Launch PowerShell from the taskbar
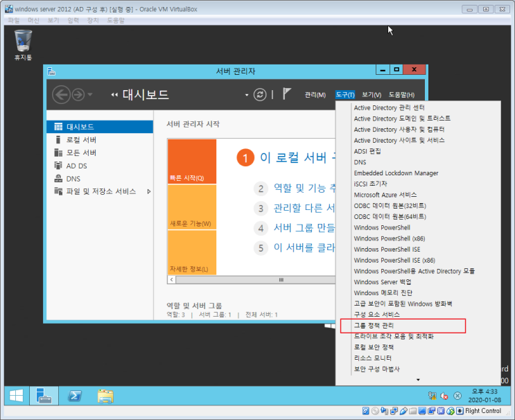 pos(75,396)
